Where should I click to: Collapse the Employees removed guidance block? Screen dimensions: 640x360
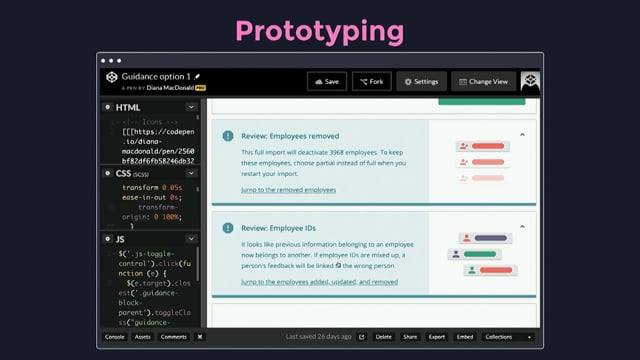click(522, 135)
